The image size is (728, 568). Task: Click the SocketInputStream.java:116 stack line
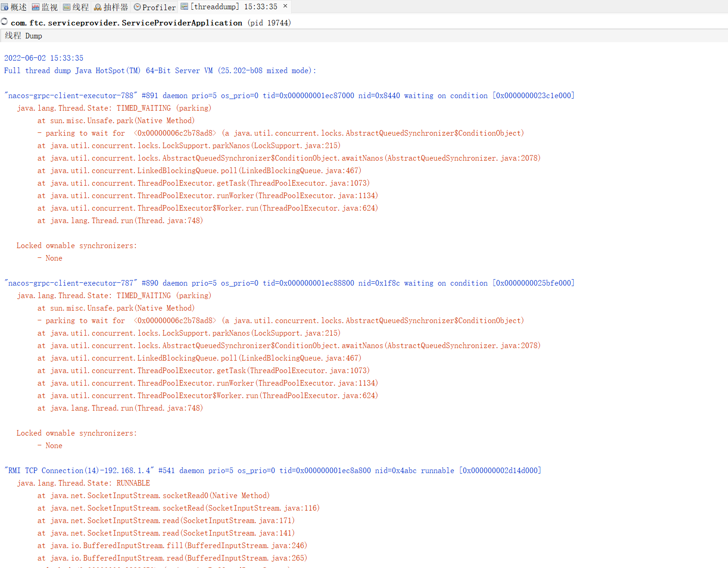point(178,508)
